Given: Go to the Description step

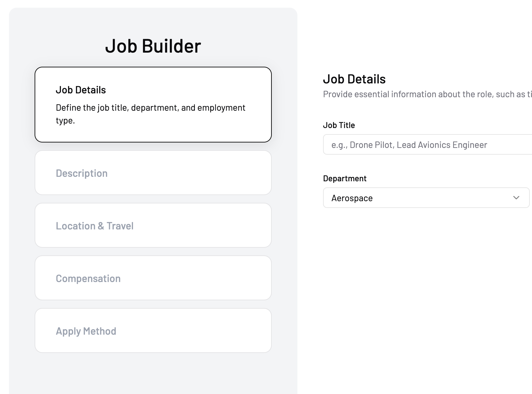Looking at the screenshot, I should pos(153,173).
